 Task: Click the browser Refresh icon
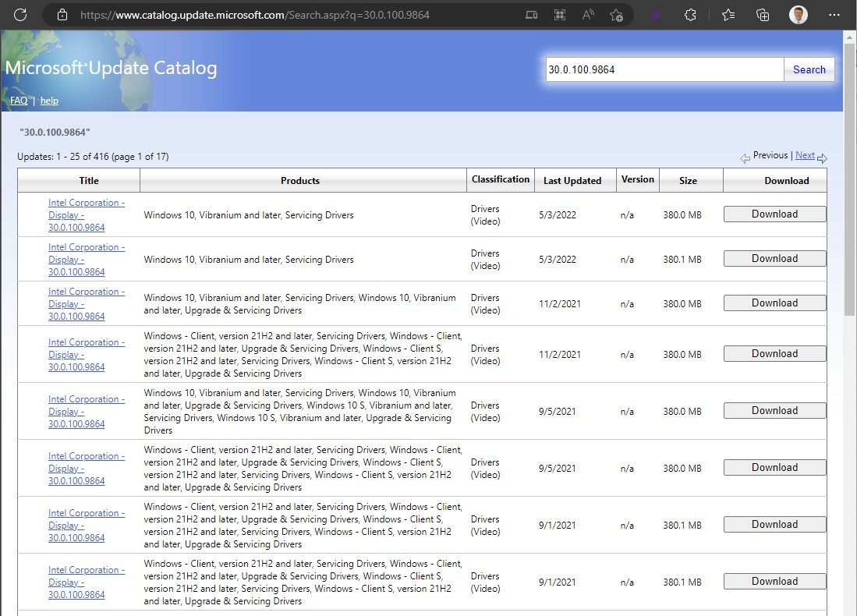point(20,15)
